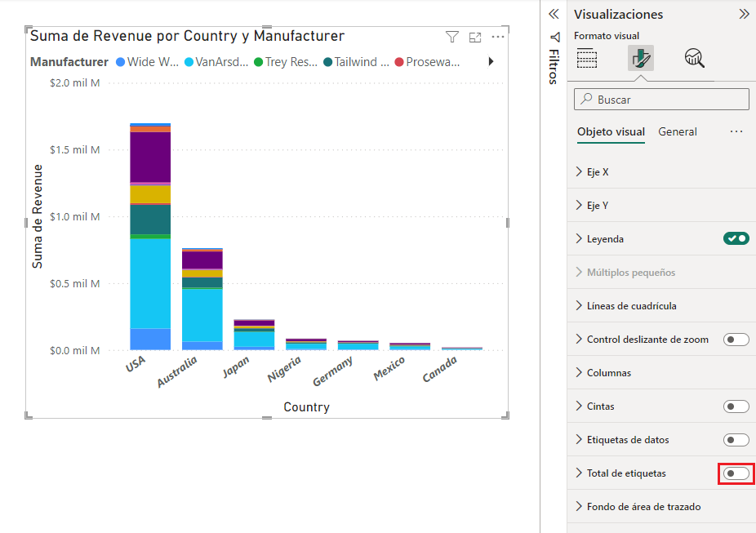Enable the Etiquetas de datos switch
The width and height of the screenshot is (756, 533).
click(x=736, y=439)
